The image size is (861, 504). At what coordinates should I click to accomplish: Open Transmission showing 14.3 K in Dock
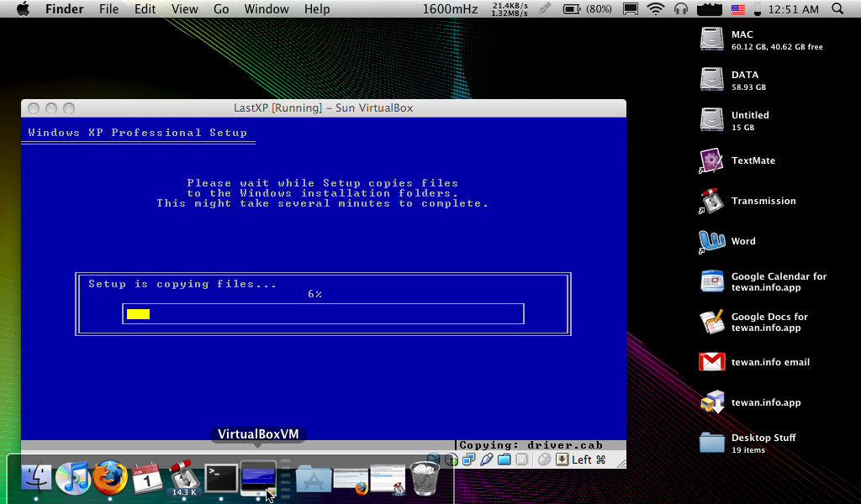pos(183,477)
